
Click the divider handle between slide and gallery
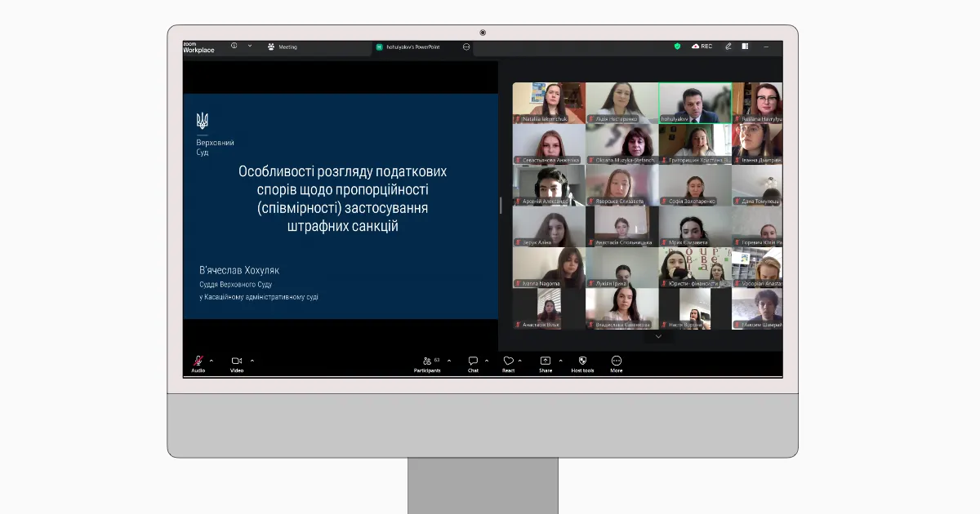501,206
